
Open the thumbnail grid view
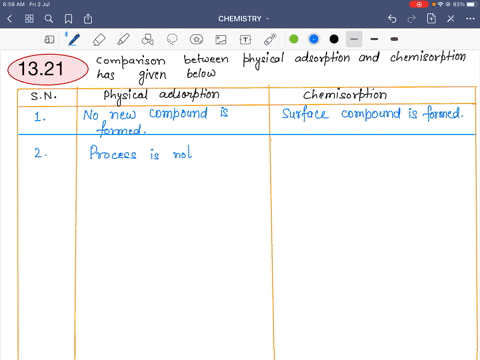click(29, 19)
